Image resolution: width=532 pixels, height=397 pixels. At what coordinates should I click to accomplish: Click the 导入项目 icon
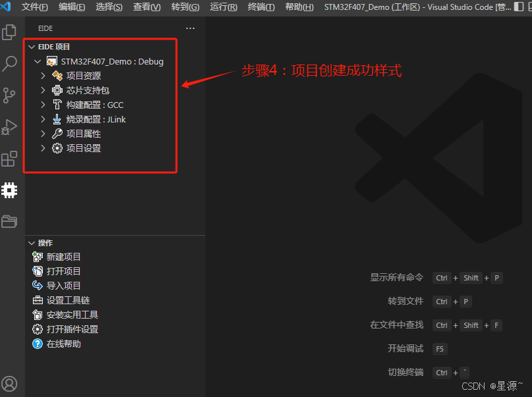tap(38, 285)
